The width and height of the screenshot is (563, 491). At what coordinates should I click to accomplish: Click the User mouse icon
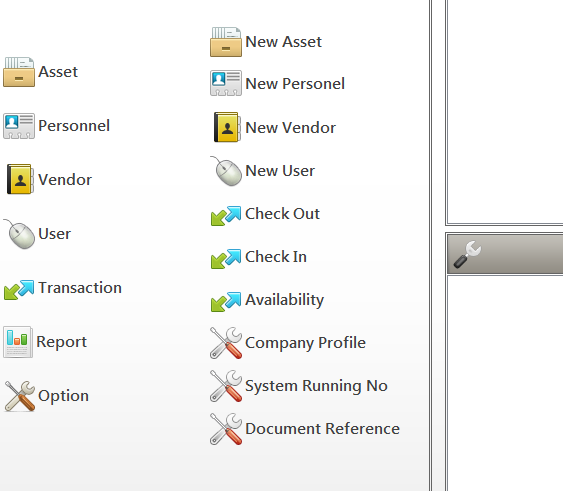pyautogui.click(x=19, y=234)
